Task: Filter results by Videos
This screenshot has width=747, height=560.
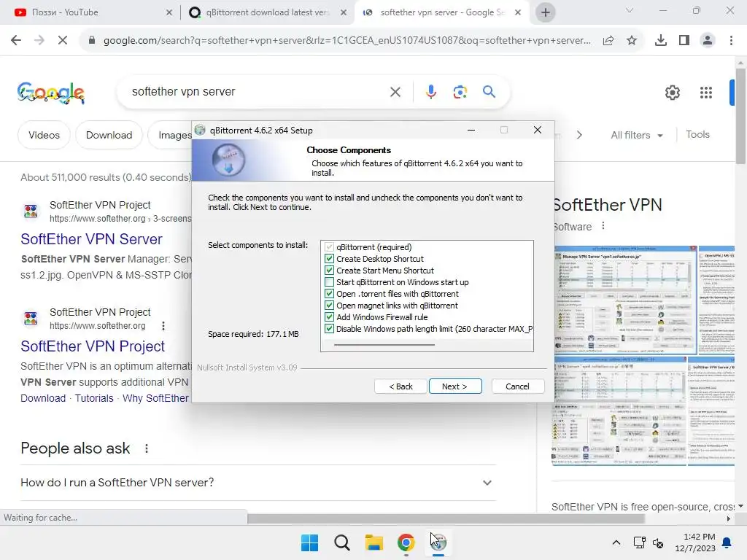Action: click(44, 135)
